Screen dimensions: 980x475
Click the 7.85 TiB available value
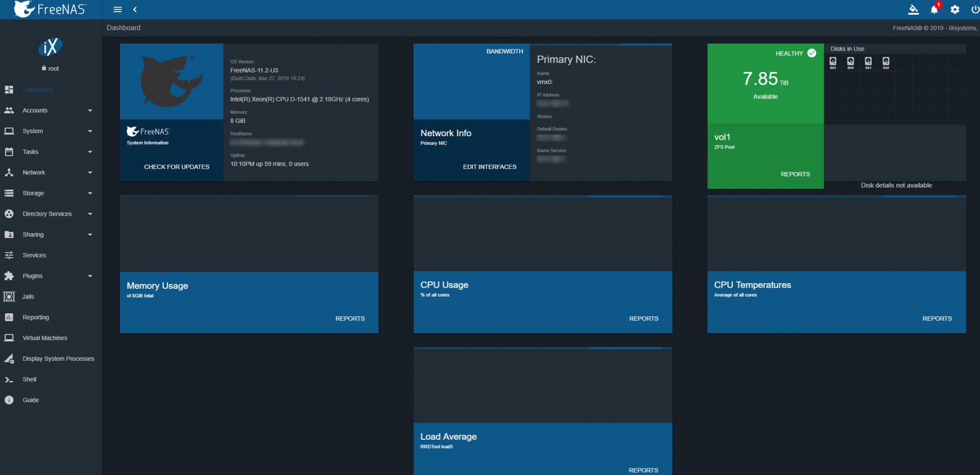[765, 79]
